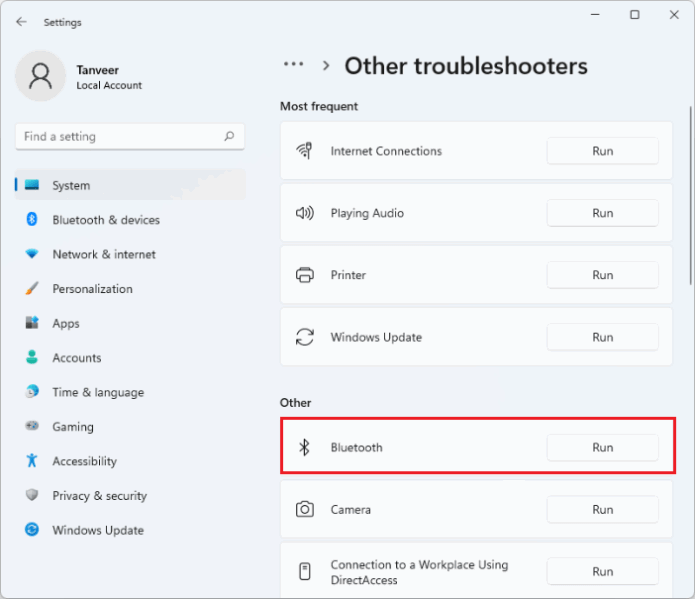
Task: Click the Network & internet wifi icon
Action: pos(32,254)
